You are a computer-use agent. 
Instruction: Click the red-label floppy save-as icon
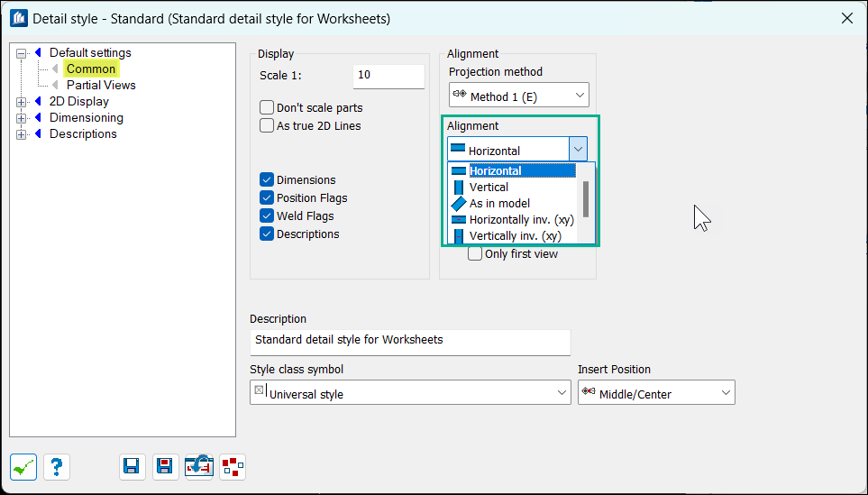click(x=165, y=466)
